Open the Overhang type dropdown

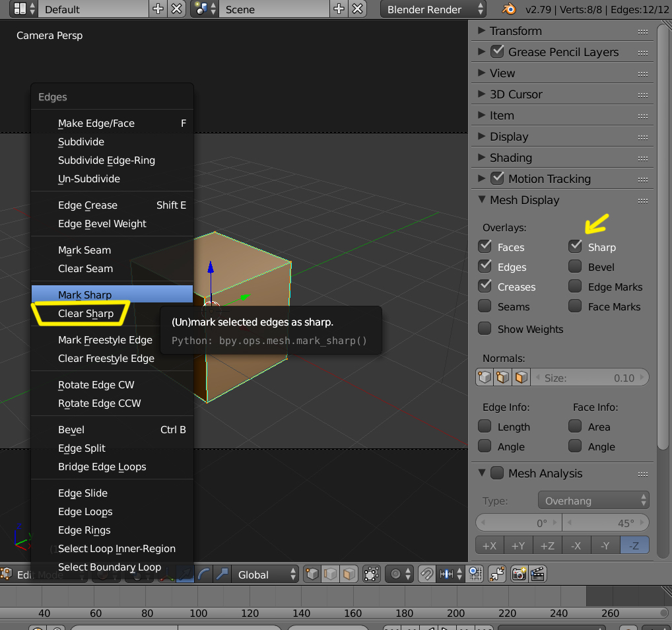coord(593,501)
